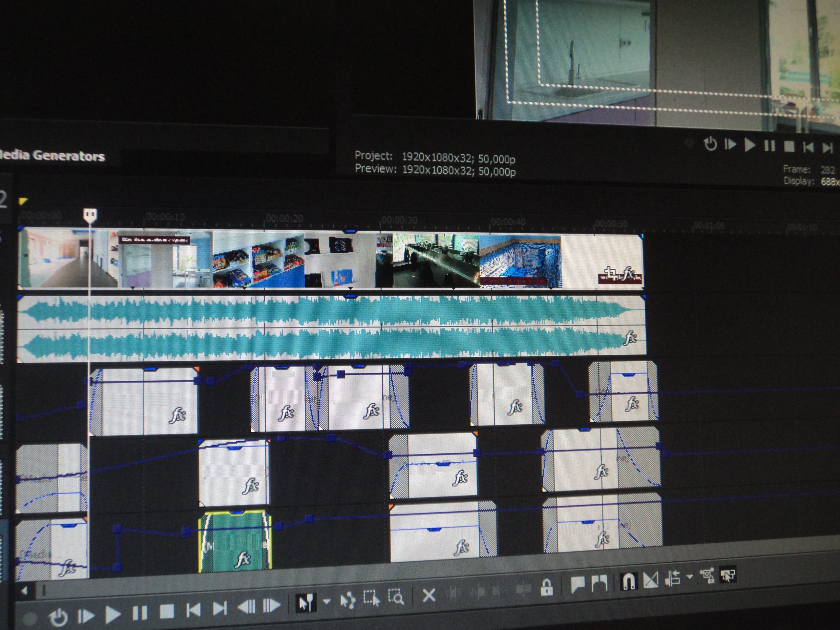Viewport: 840px width, 630px height.
Task: Go to project start on timeline transport
Action: (x=194, y=610)
